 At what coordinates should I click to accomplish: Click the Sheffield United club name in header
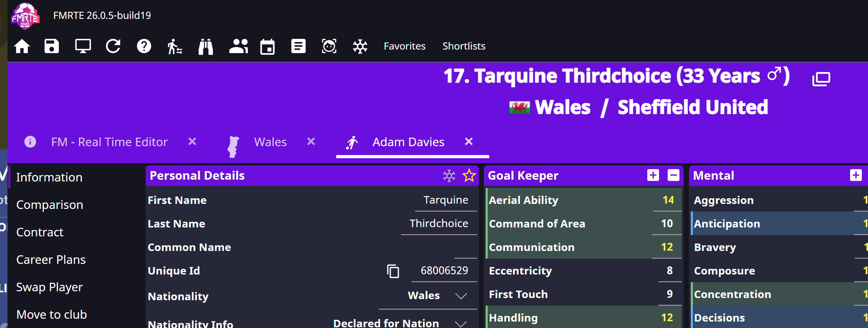click(693, 107)
